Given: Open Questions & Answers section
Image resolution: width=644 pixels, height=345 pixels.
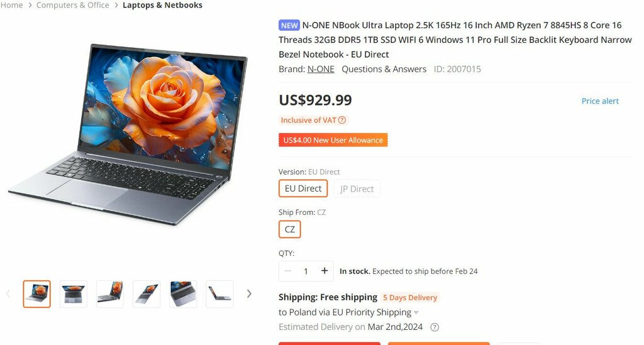Looking at the screenshot, I should point(384,69).
